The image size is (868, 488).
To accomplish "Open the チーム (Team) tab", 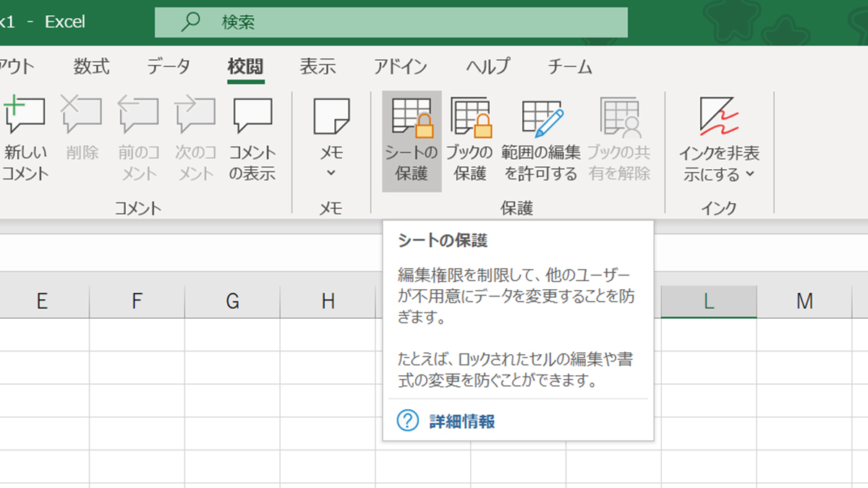I will tap(570, 67).
